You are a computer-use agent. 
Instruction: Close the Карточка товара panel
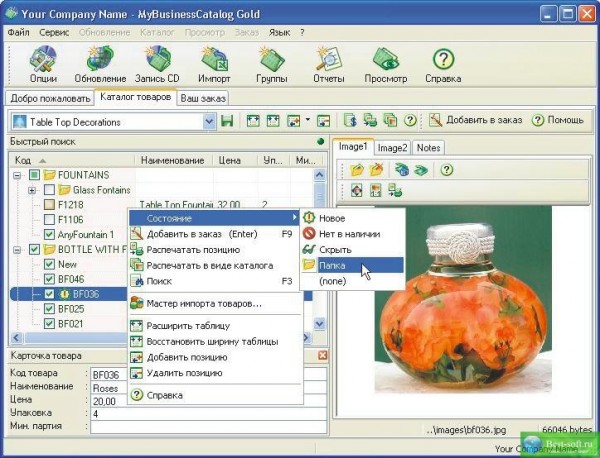pos(323,355)
